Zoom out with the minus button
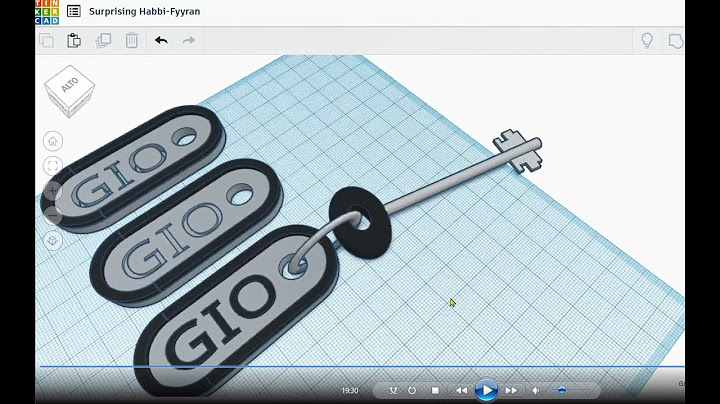 point(53,215)
